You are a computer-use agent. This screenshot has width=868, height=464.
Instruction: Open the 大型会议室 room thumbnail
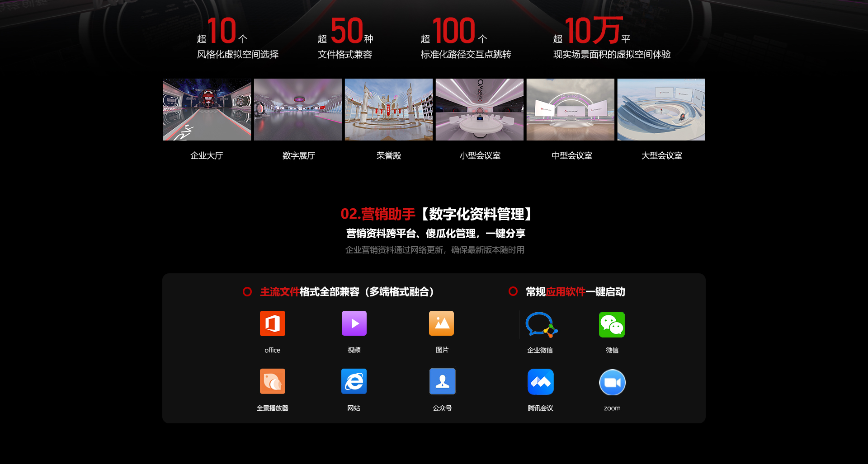661,109
